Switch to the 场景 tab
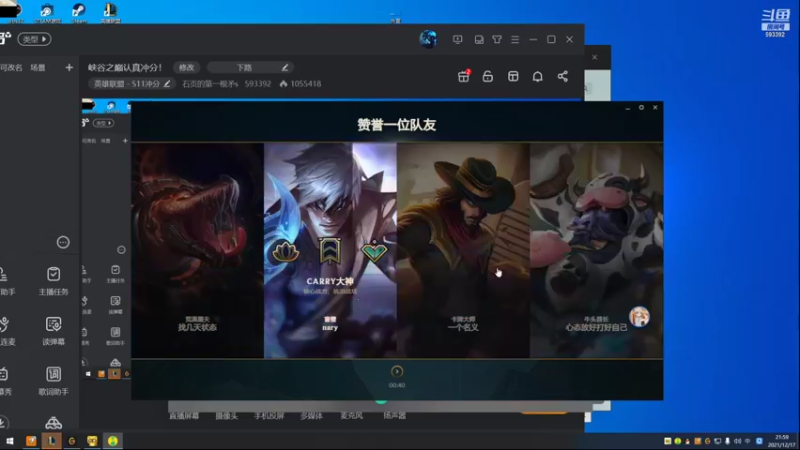The width and height of the screenshot is (800, 450). pos(38,67)
